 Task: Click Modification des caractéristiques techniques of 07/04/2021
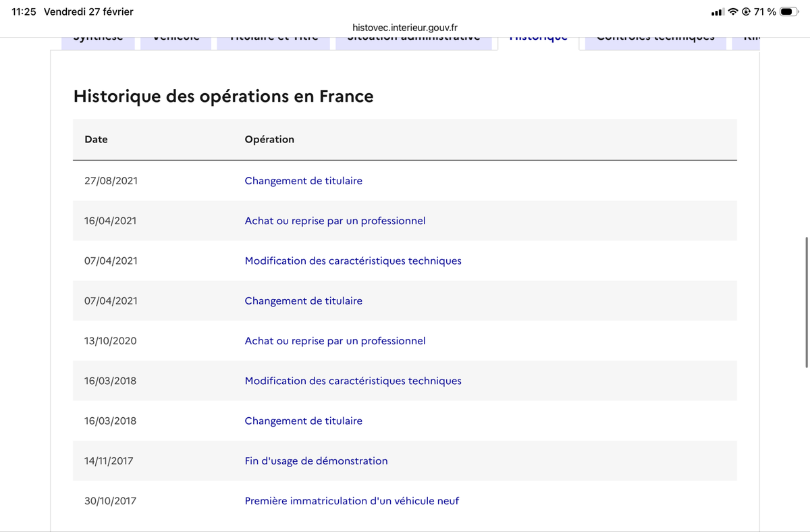pos(353,261)
